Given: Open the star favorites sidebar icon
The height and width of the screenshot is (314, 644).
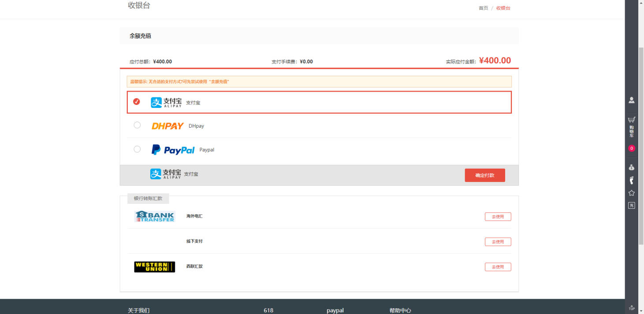Looking at the screenshot, I should click(x=631, y=193).
